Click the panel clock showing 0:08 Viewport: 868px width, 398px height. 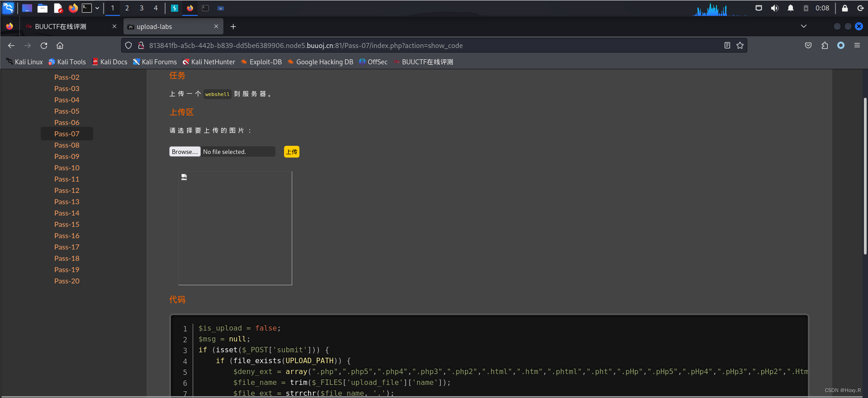pyautogui.click(x=822, y=8)
